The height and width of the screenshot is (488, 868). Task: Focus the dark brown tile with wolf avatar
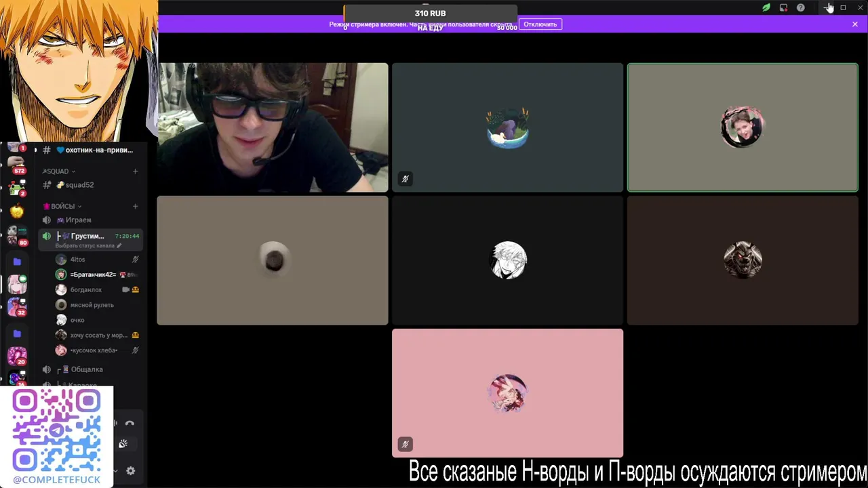click(x=743, y=260)
